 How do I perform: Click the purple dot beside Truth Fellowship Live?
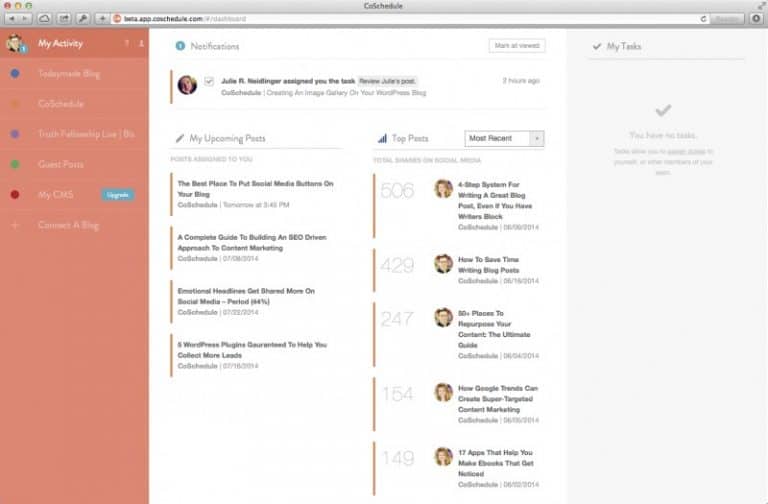[15, 134]
